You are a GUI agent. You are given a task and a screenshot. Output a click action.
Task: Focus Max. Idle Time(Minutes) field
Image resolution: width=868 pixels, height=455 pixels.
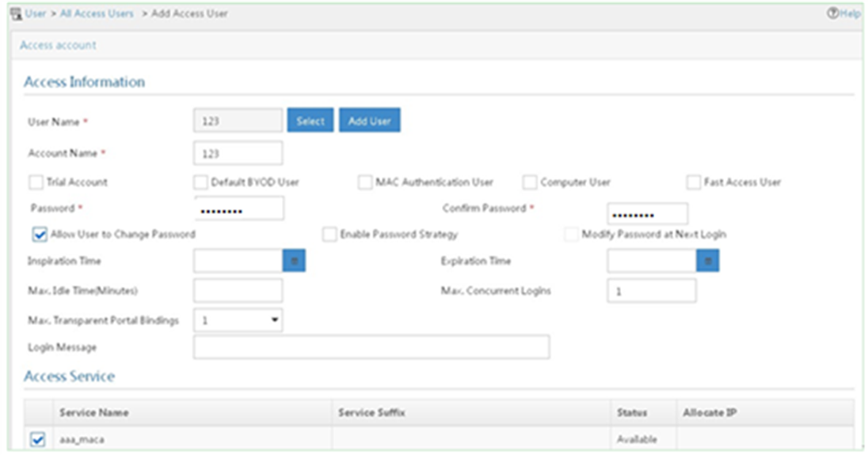[238, 290]
